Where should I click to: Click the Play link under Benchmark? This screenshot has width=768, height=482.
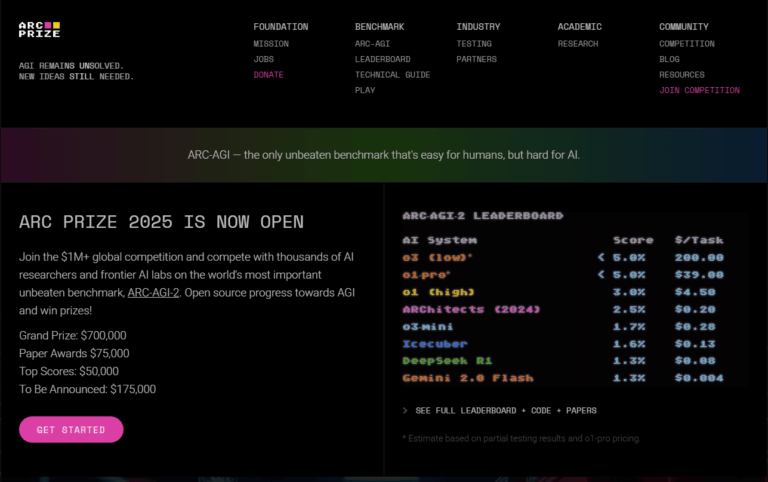pos(365,91)
